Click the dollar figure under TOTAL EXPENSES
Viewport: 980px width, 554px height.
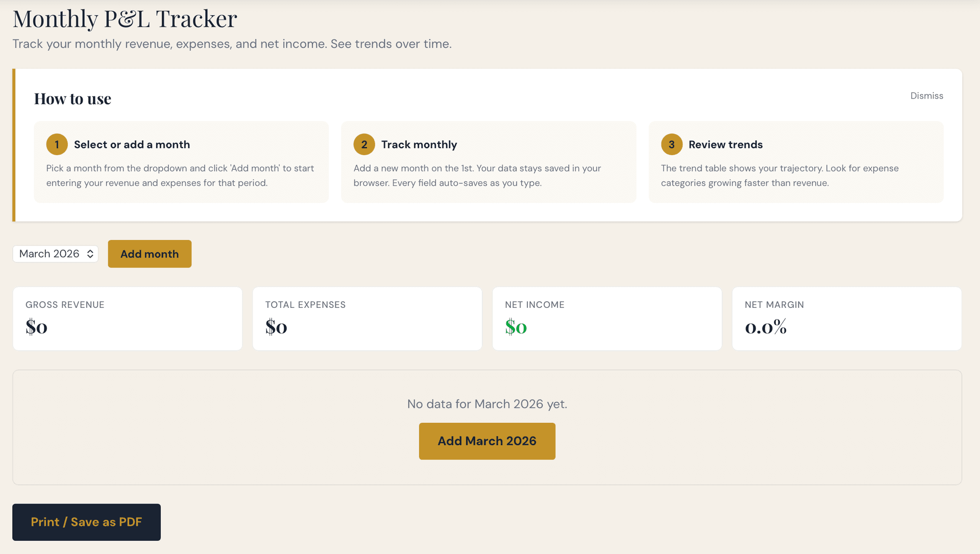point(276,327)
